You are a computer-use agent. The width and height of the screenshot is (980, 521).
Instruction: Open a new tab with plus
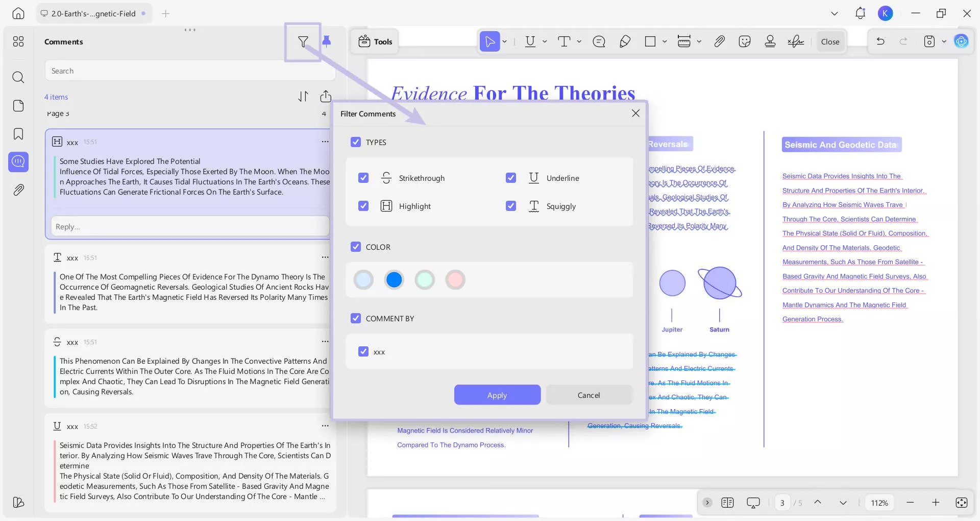(x=165, y=14)
